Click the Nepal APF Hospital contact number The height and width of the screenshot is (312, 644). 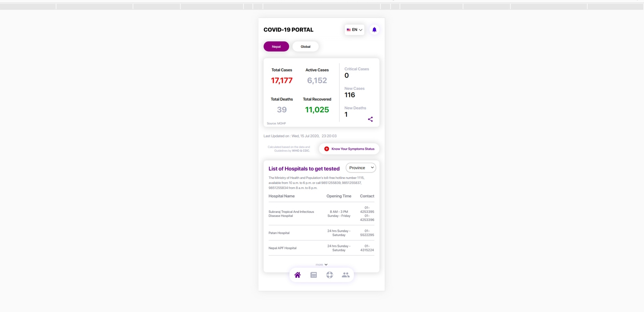coord(367,248)
